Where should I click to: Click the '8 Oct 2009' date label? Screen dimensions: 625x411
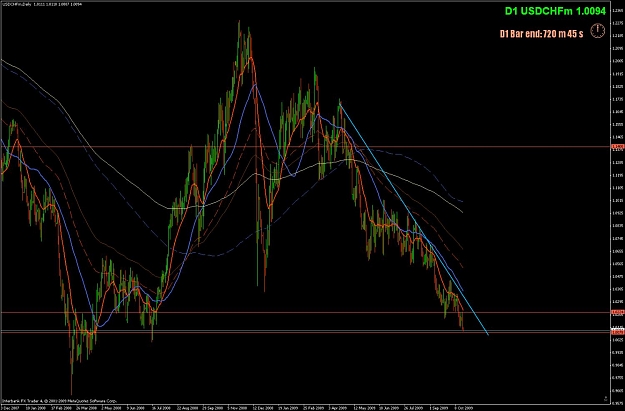[x=464, y=408]
